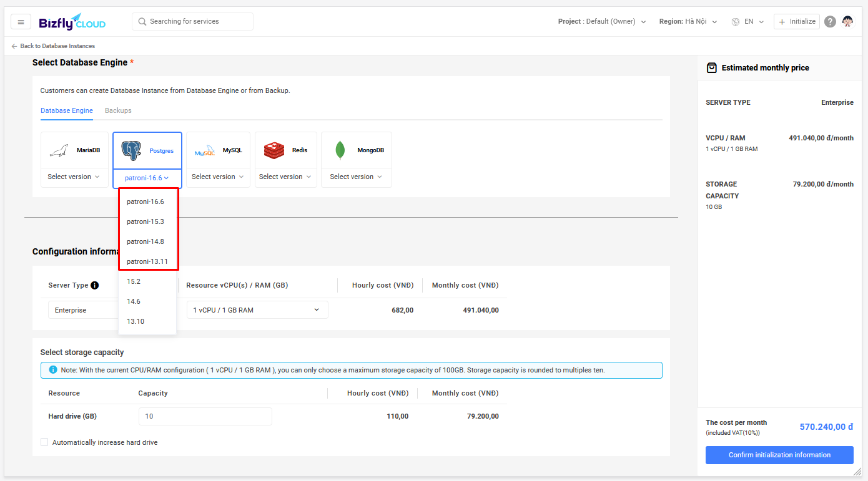This screenshot has width=868, height=481.
Task: Click the 491.040,00 monthly cost value
Action: coord(481,310)
